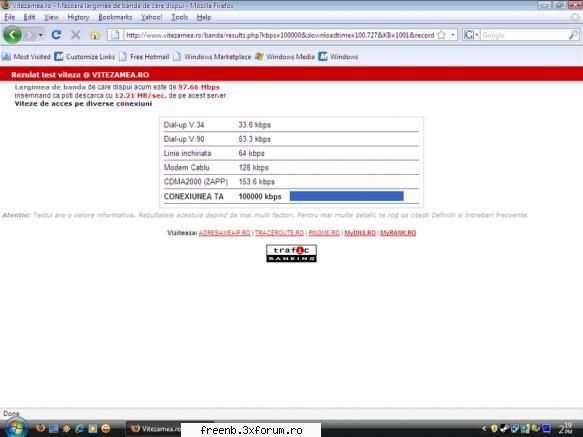583x437 pixels.
Task: Open Most Visited bookmarks folder
Action: [x=26, y=57]
